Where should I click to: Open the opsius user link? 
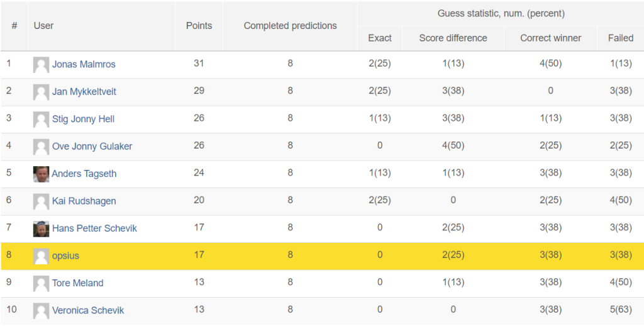coord(65,256)
